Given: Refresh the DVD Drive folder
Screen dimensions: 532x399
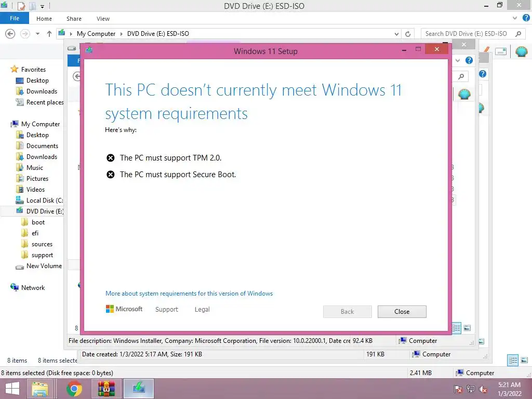Looking at the screenshot, I should (x=408, y=34).
